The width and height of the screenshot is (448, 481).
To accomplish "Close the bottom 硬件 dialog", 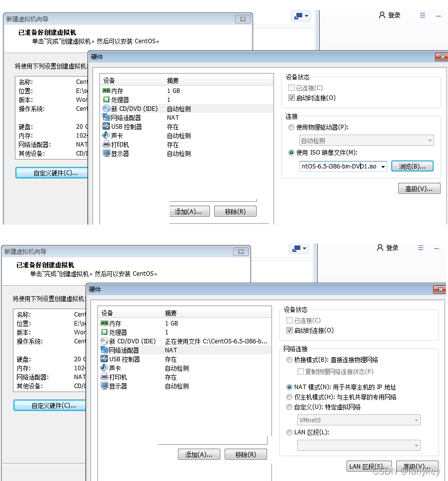I will (440, 289).
